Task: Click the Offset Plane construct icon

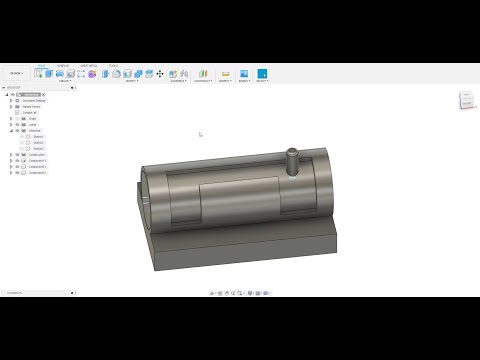Action: [x=203, y=74]
